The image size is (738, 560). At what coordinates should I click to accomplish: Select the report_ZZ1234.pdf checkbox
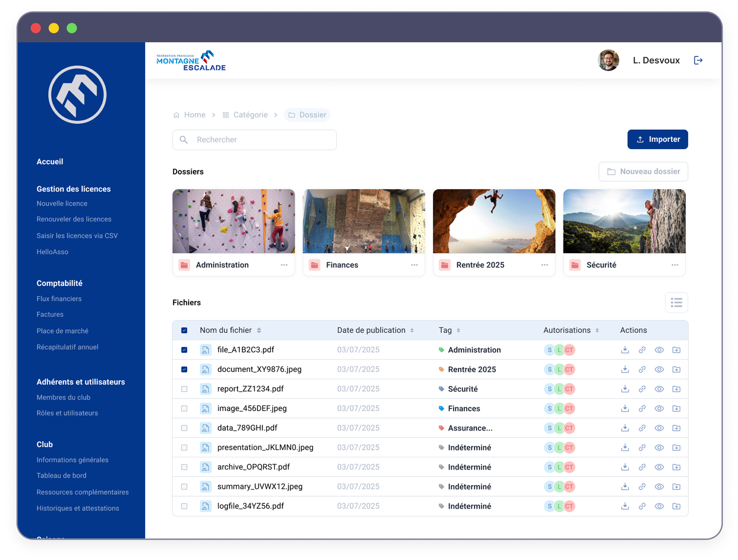coord(184,389)
